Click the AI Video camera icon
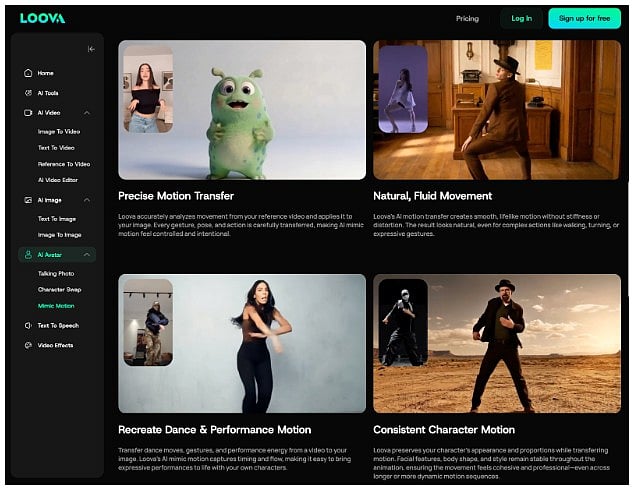This screenshot has width=634, height=496. point(28,113)
